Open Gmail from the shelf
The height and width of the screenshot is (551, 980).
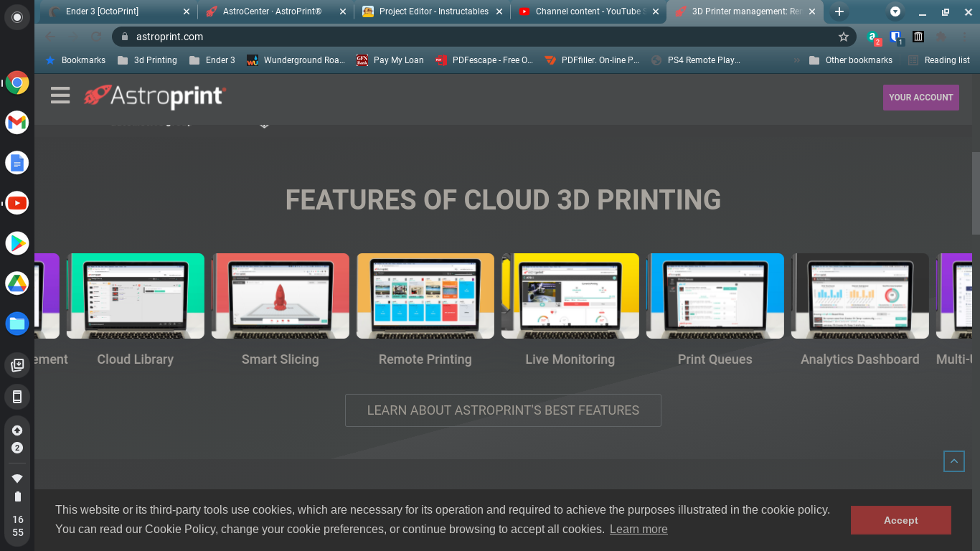17,123
